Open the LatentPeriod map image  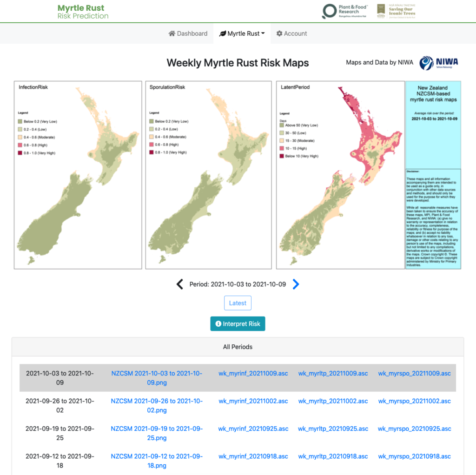[x=340, y=175]
